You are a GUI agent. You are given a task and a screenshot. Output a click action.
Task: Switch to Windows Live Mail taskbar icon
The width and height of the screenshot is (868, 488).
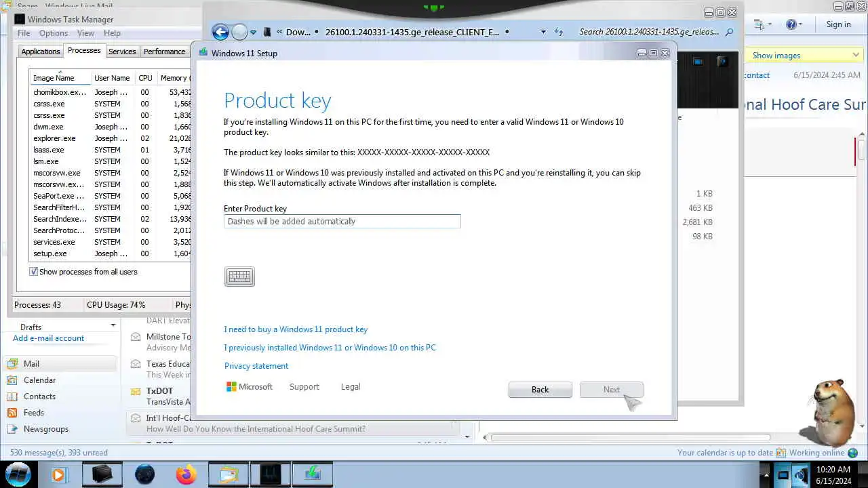click(x=229, y=474)
